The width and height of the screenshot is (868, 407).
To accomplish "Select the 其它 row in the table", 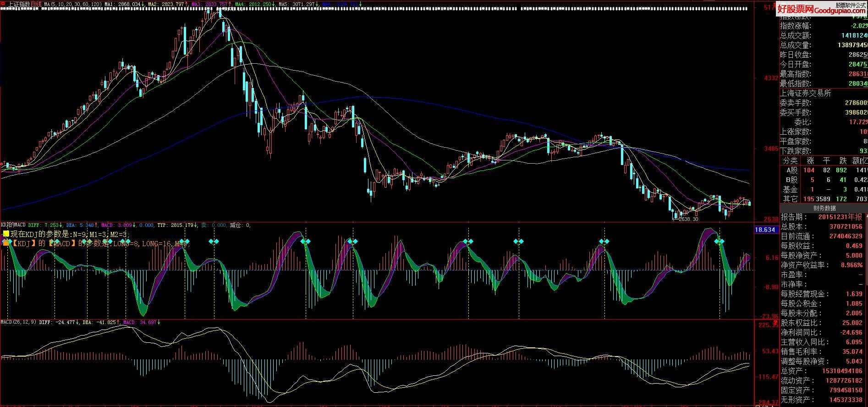I will 824,199.
